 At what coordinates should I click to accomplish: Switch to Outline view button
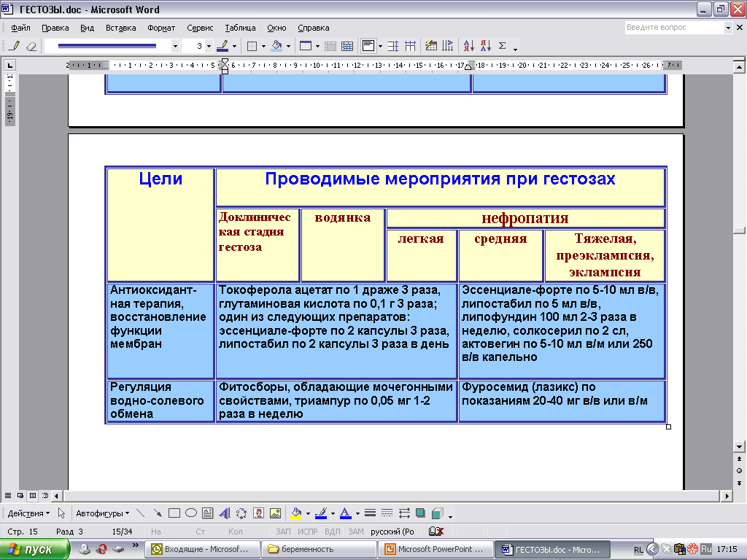click(45, 496)
